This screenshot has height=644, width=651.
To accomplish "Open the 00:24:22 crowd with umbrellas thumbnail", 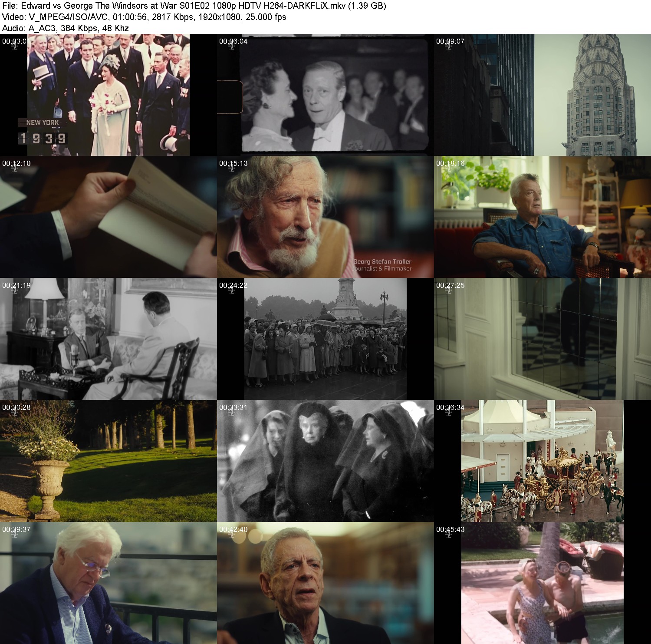I will point(325,339).
